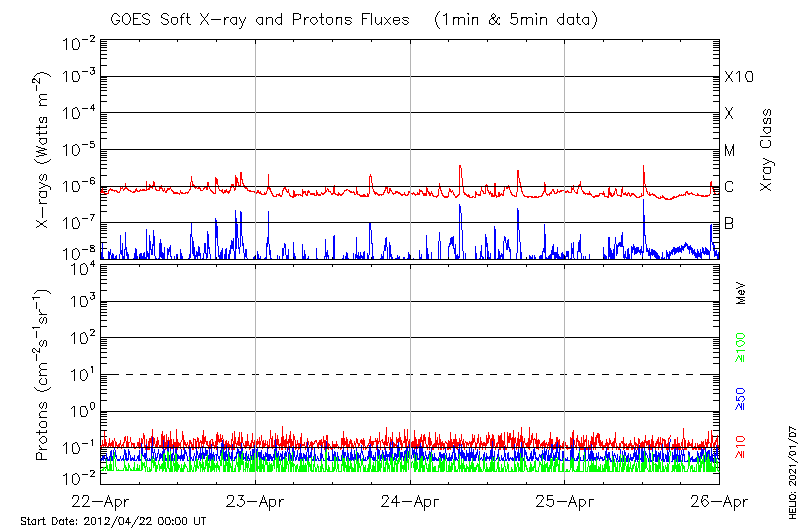Select the 24-Apr date label on x-axis
The image size is (800, 530).
pyautogui.click(x=410, y=501)
